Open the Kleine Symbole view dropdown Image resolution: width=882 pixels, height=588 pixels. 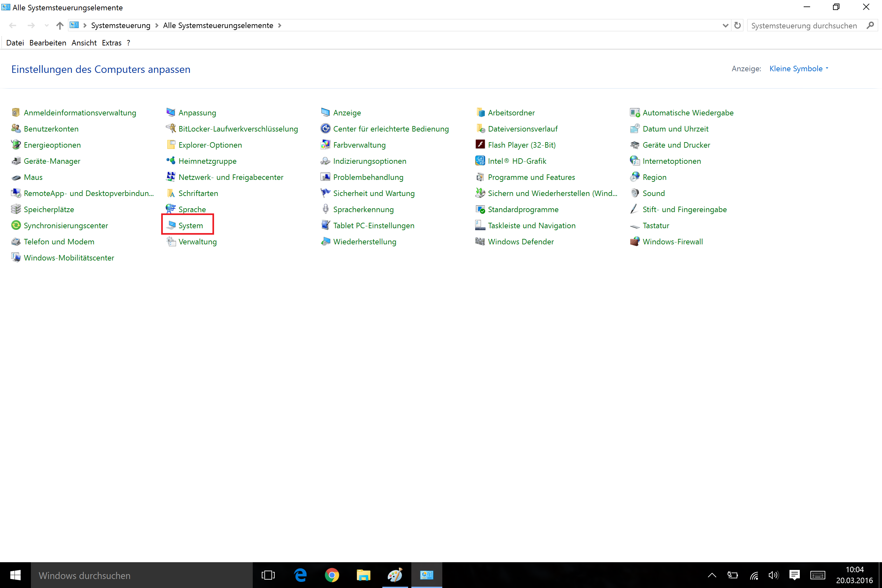[799, 69]
